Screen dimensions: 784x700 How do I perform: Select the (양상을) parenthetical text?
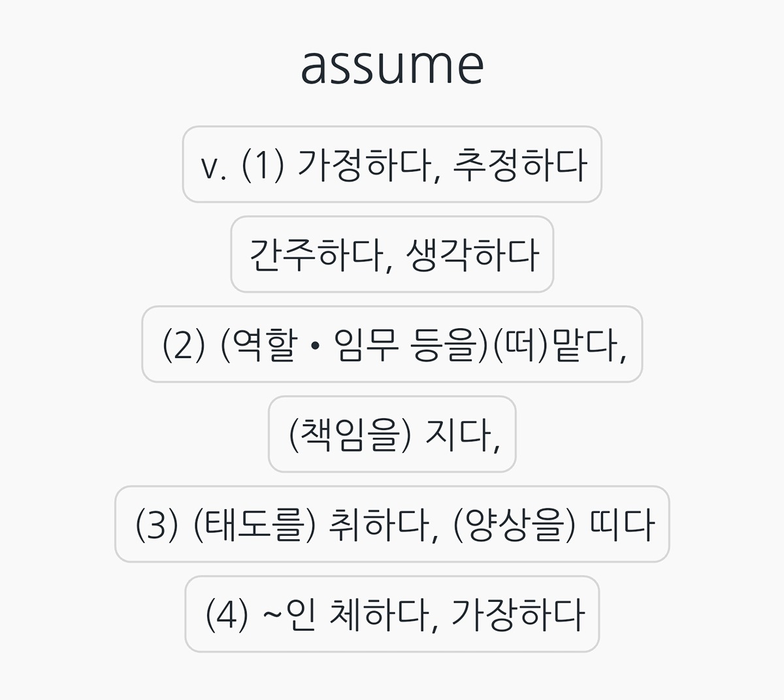coord(515,525)
